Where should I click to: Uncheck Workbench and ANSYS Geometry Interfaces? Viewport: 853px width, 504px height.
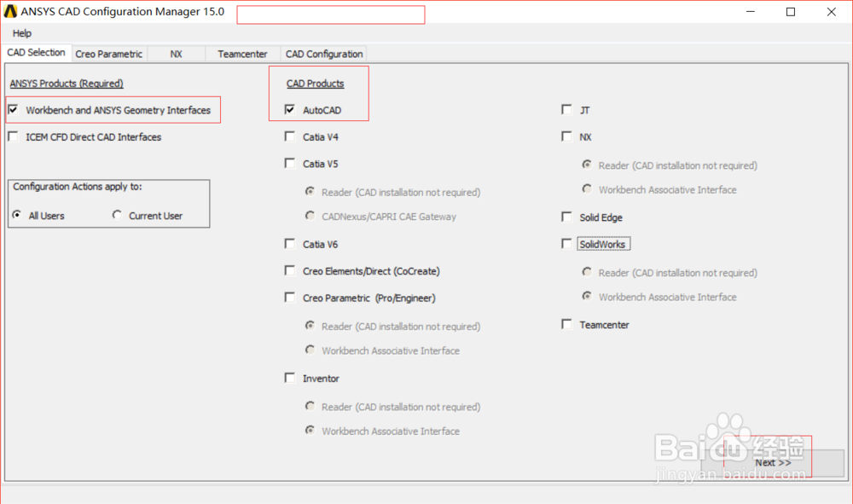point(14,110)
